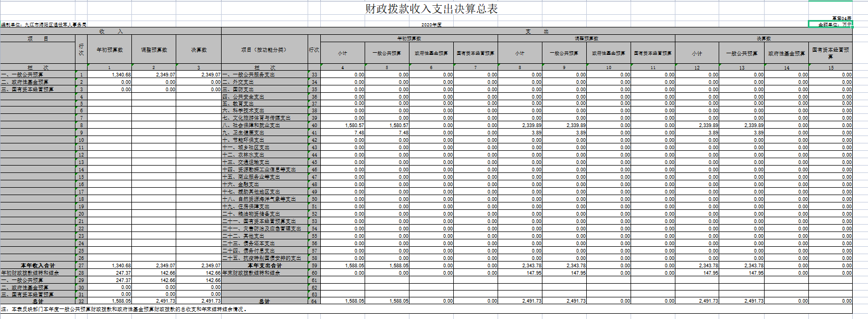Select the 金额单位：万元 cell
This screenshot has height=319, width=868.
(x=830, y=24)
